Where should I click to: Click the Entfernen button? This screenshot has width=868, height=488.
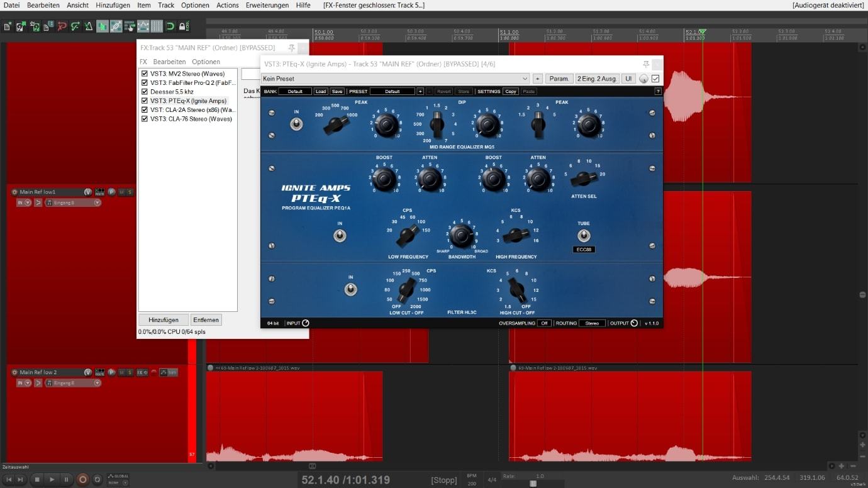[206, 319]
